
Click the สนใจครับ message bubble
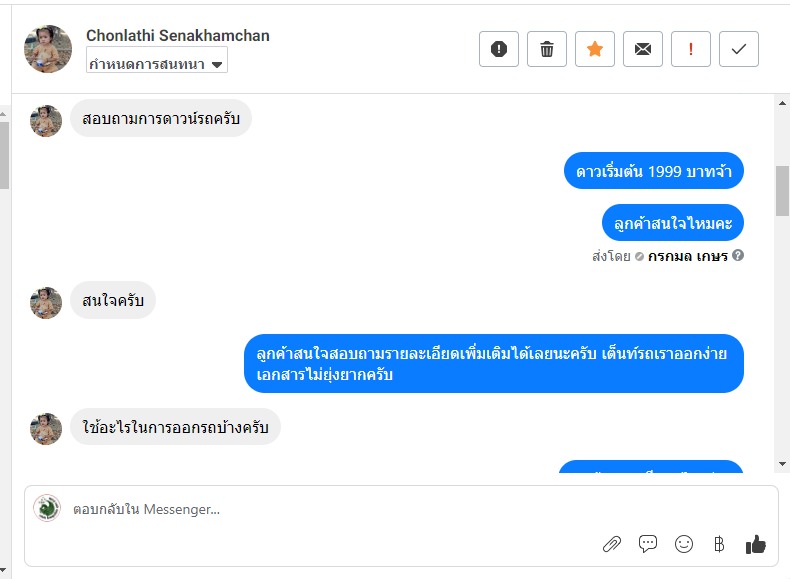(113, 301)
